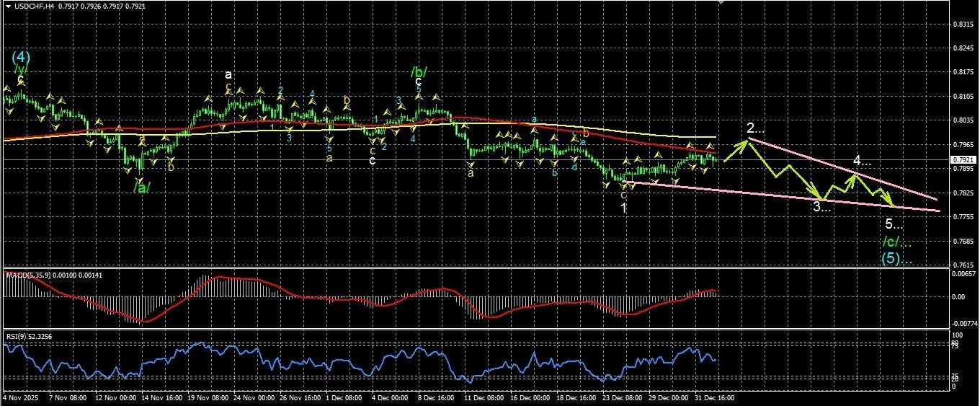Click the green /a/ wave label
The height and width of the screenshot is (406, 980).
(141, 187)
